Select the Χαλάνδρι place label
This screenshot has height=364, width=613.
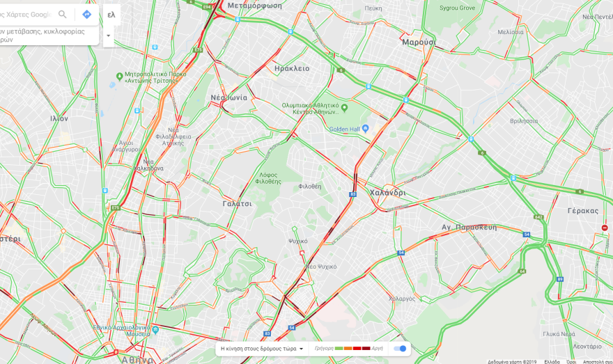[x=388, y=193]
